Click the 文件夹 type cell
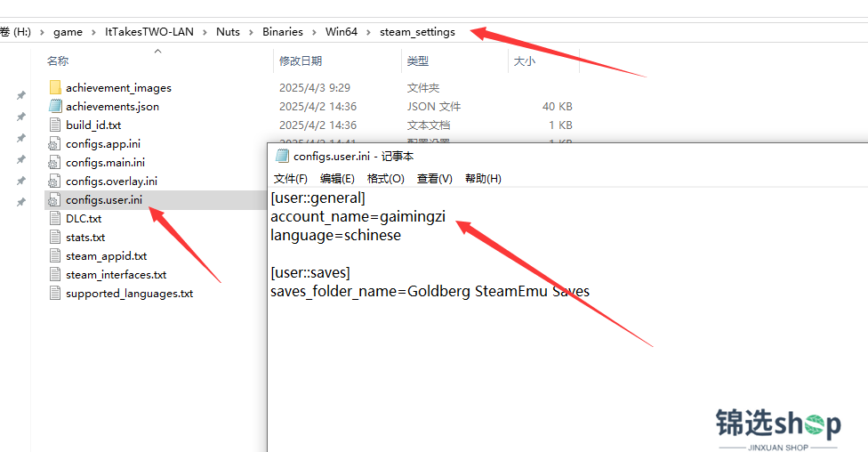868x452 pixels. pyautogui.click(x=423, y=87)
